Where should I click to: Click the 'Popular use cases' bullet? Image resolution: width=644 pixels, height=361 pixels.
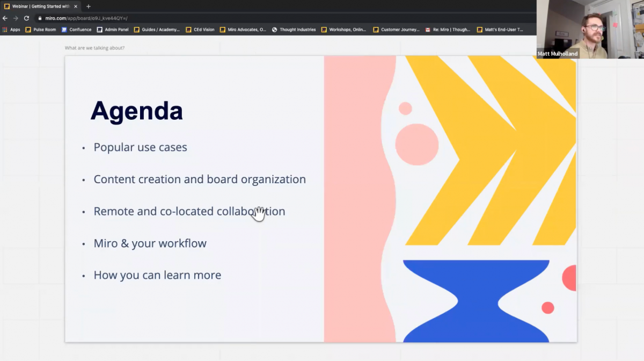tap(140, 147)
